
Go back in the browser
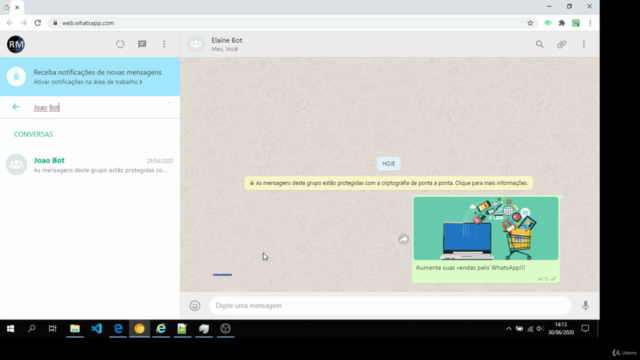(10, 23)
